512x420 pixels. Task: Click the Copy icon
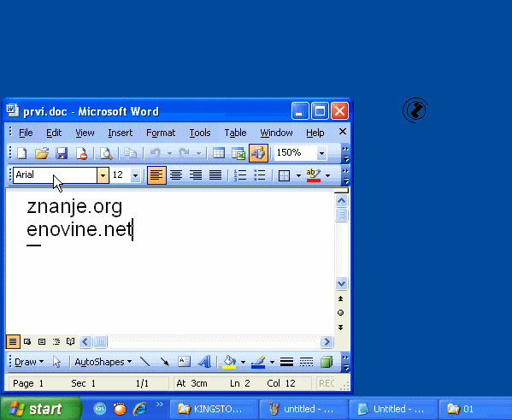130,153
